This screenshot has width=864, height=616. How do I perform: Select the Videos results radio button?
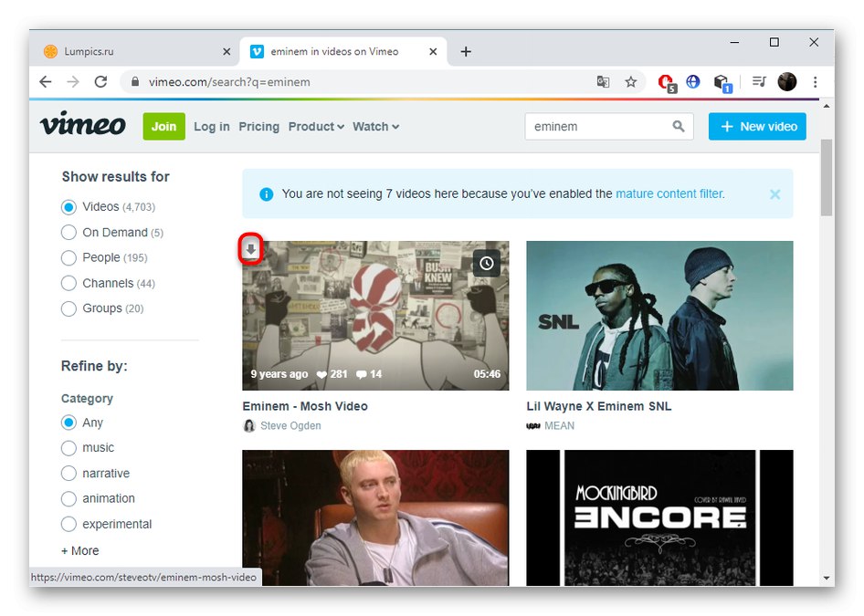[68, 207]
